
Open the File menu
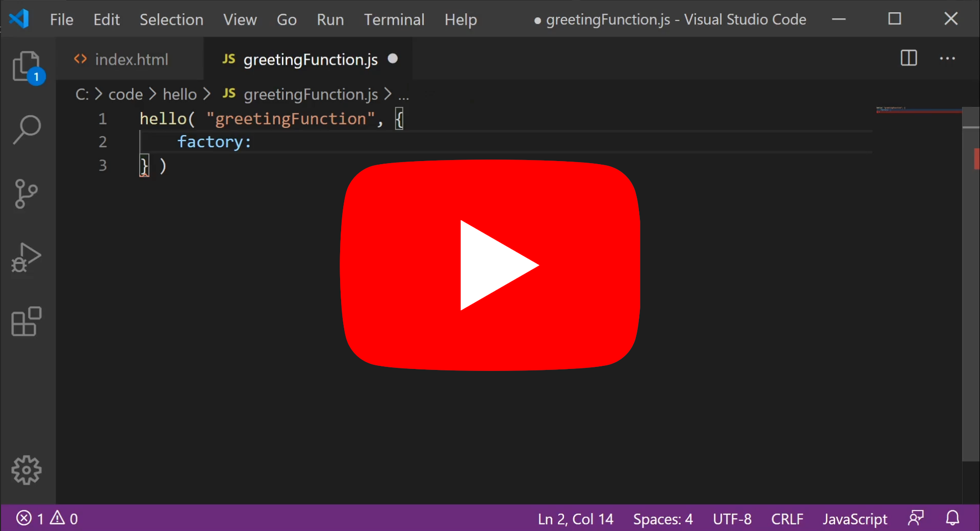tap(62, 19)
